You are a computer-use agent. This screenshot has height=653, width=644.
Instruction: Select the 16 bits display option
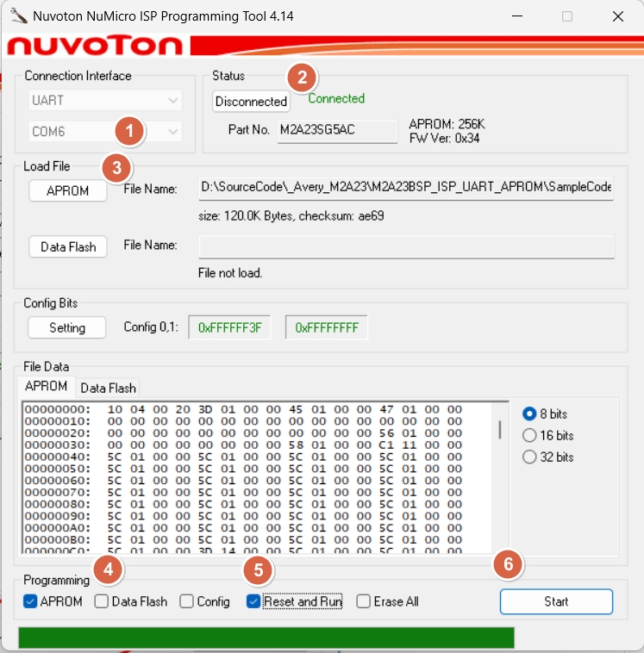pyautogui.click(x=529, y=435)
